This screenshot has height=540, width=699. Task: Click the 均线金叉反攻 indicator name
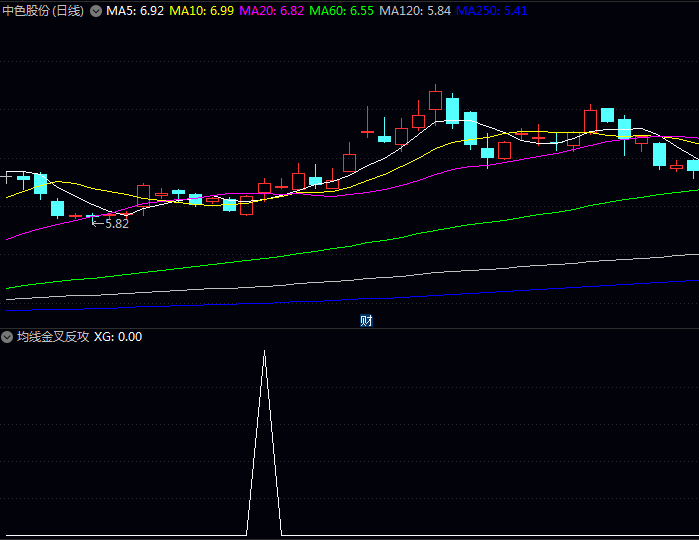53,337
